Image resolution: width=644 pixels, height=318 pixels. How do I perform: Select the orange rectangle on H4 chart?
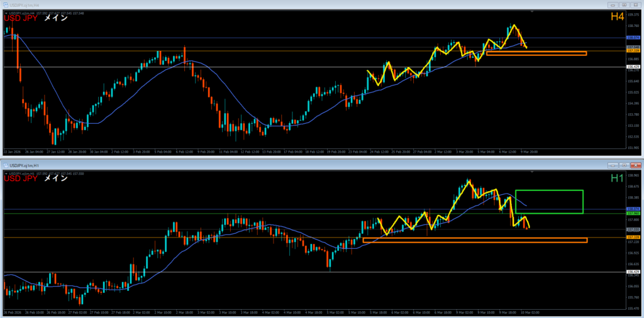click(536, 53)
